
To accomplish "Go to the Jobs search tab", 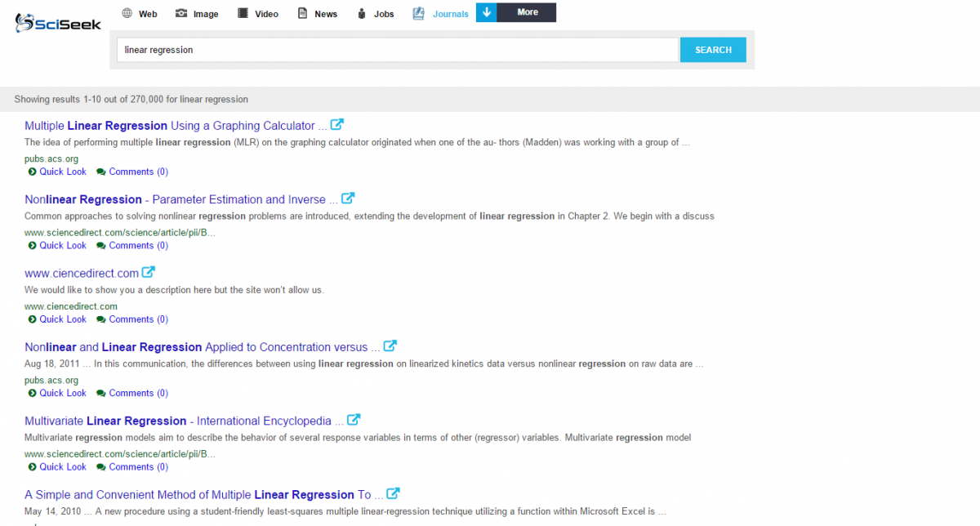I will click(x=376, y=13).
